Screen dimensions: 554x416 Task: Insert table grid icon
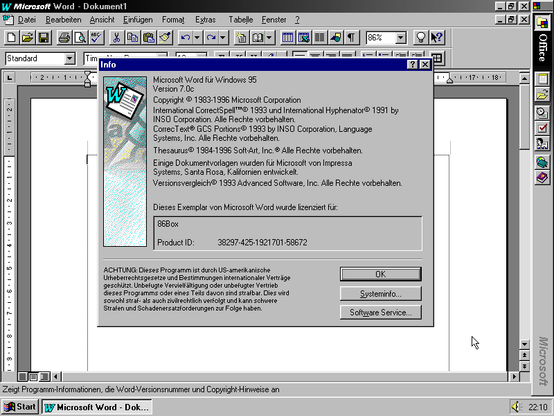tap(288, 37)
